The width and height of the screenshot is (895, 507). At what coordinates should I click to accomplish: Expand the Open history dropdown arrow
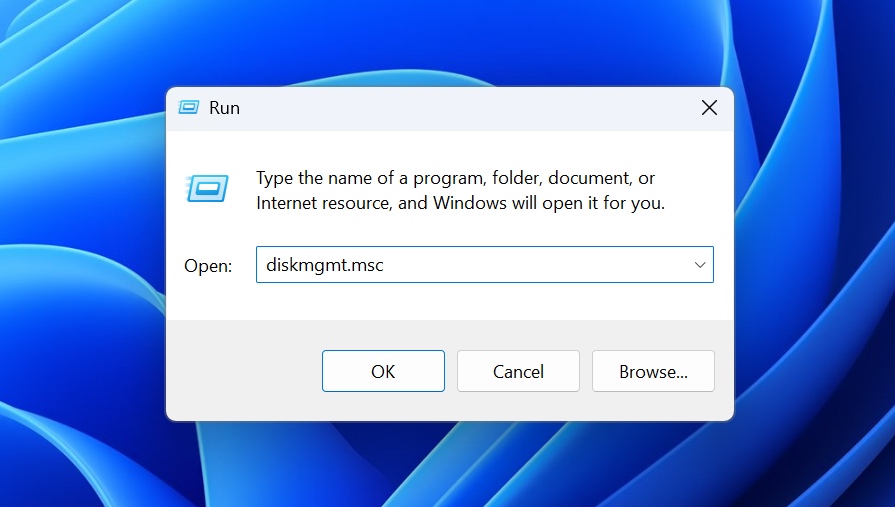pyautogui.click(x=700, y=265)
